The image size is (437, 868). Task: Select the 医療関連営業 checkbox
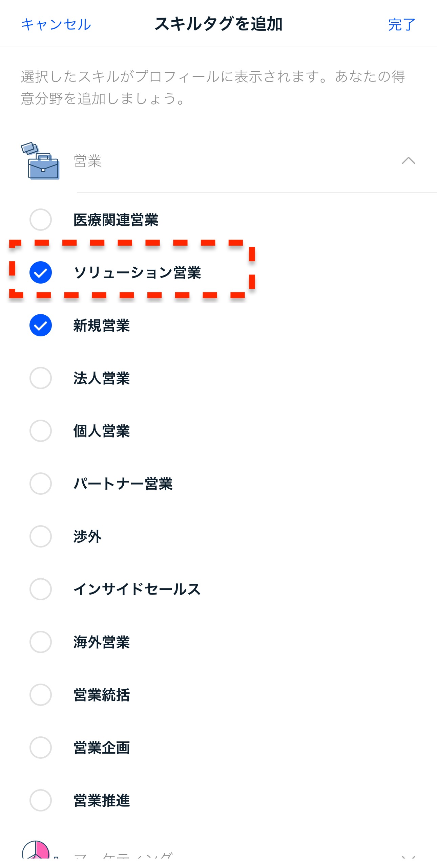[41, 220]
